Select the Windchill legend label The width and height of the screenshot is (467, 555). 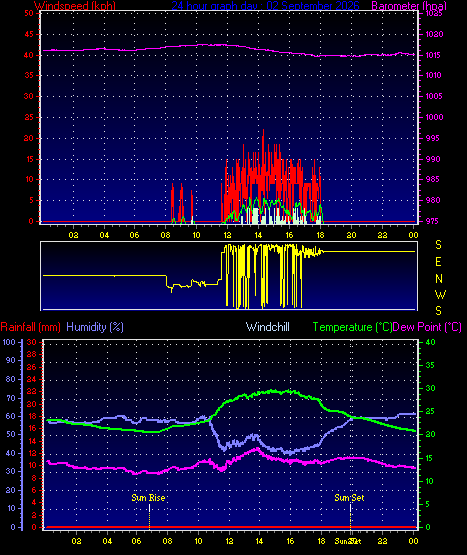pyautogui.click(x=268, y=327)
